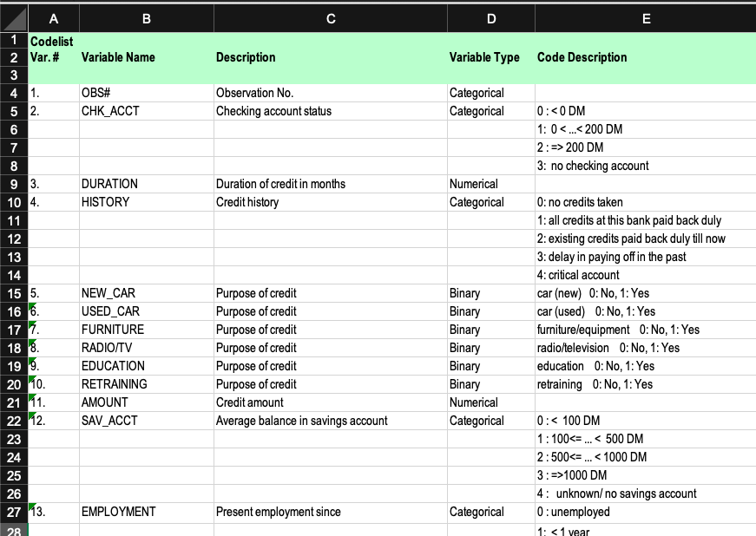Click the SAV_ACCT cell

pos(147,421)
